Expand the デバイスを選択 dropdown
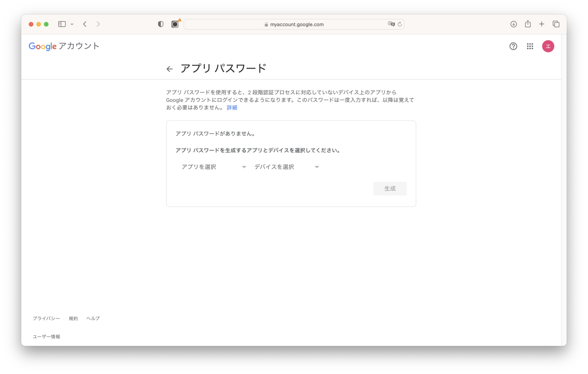The height and width of the screenshot is (374, 588). pos(286,167)
